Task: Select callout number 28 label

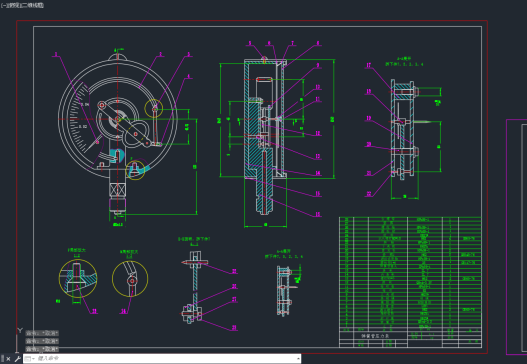Action: [x=234, y=327]
